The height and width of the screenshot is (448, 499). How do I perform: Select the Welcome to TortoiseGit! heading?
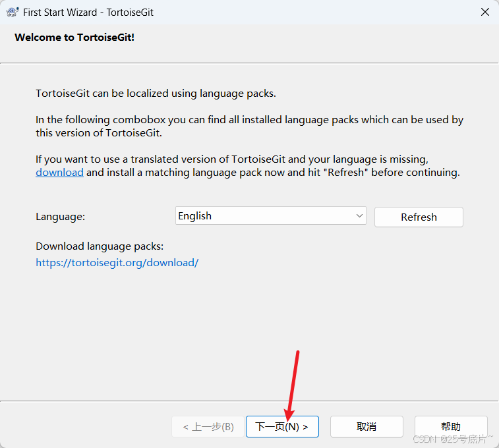[x=74, y=37]
